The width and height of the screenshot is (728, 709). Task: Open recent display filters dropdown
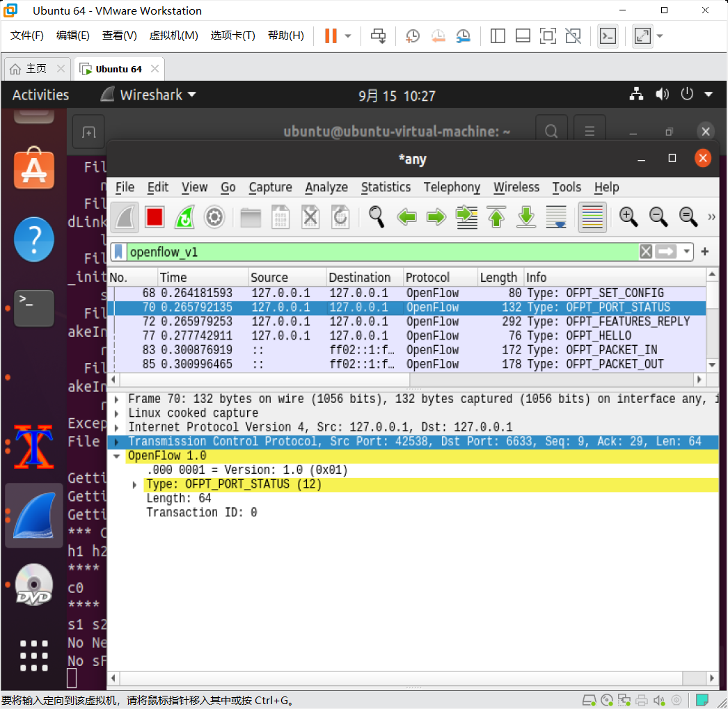[x=686, y=252]
